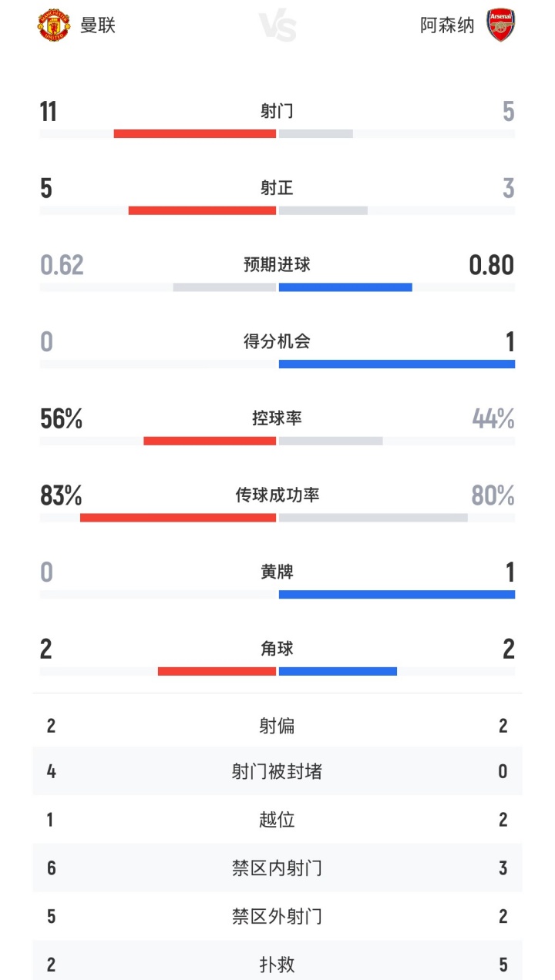This screenshot has height=980, width=555.
Task: Click the 控球率 possession bar
Action: [x=277, y=440]
